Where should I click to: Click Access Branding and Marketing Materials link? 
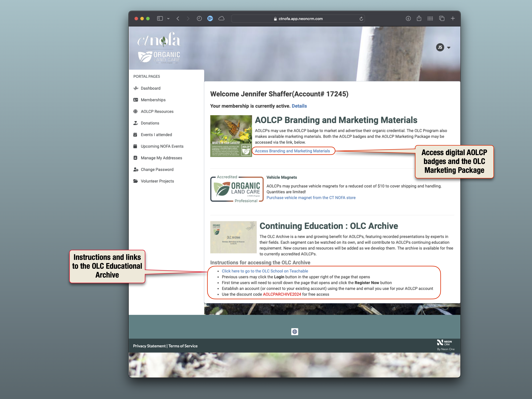pos(292,151)
